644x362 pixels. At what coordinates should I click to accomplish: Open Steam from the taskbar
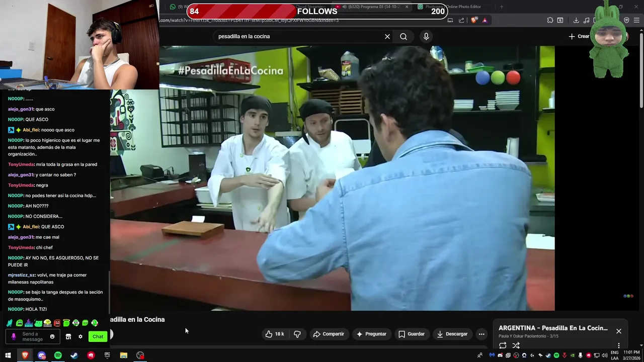(x=74, y=355)
